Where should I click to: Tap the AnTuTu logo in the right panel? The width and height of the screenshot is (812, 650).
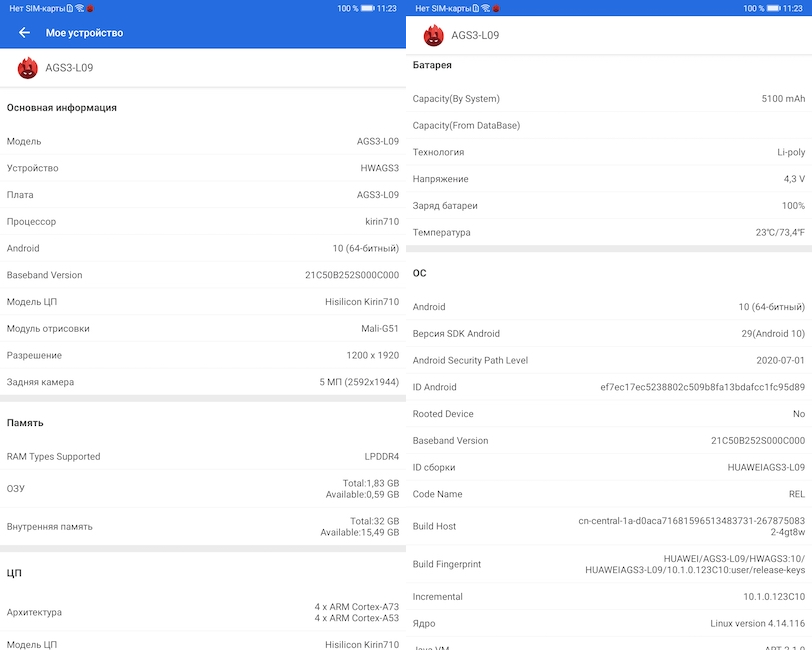(x=433, y=35)
